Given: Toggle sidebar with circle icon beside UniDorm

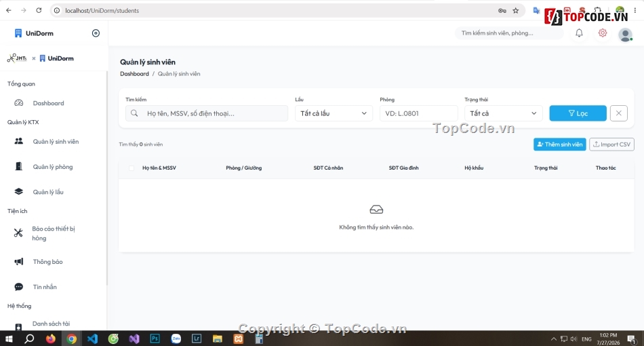Looking at the screenshot, I should (x=96, y=33).
